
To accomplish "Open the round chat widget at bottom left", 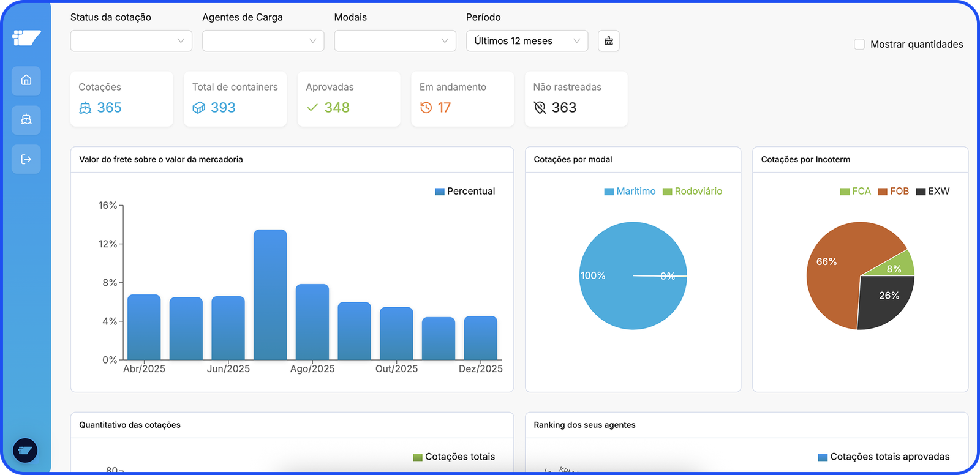I will [25, 451].
